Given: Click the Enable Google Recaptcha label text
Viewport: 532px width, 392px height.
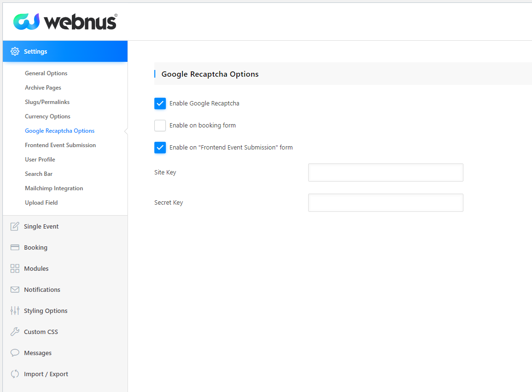Looking at the screenshot, I should [x=204, y=104].
